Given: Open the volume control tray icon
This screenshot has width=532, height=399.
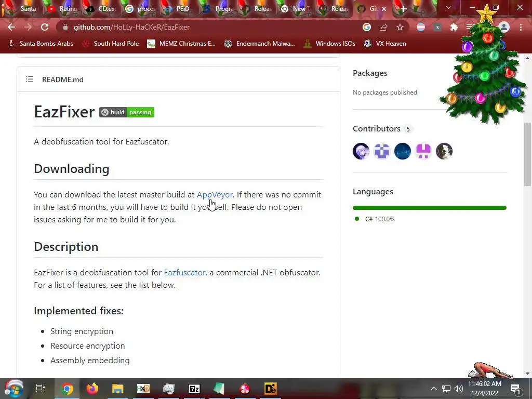Looking at the screenshot, I should 459,389.
